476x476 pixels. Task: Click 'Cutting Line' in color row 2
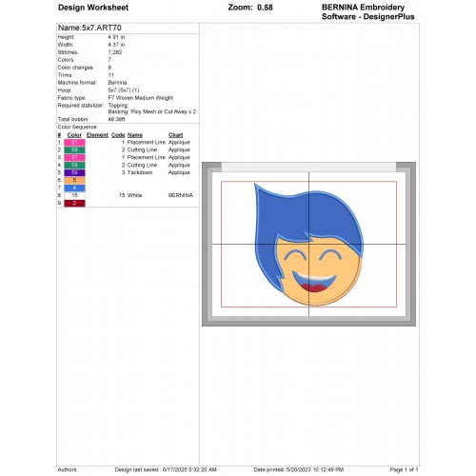click(x=142, y=150)
